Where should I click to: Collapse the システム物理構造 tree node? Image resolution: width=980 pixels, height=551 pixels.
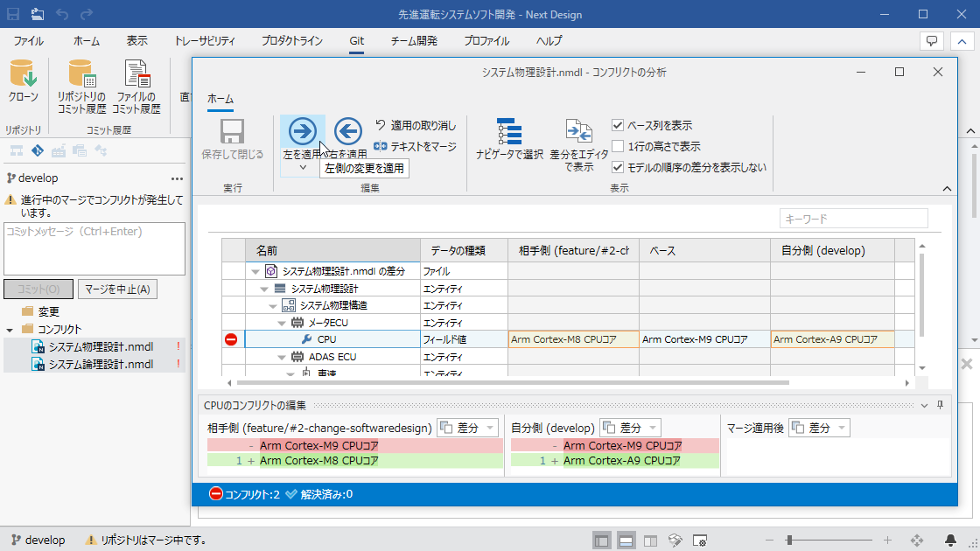coord(272,306)
